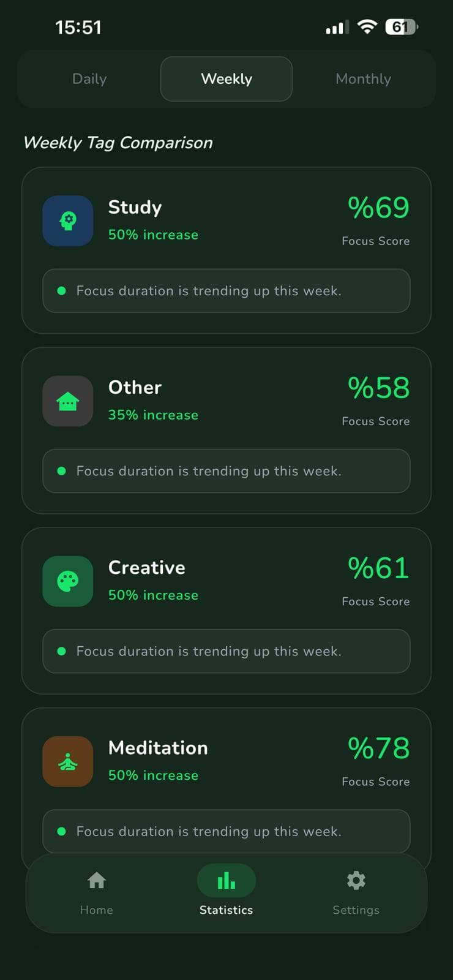Open the Settings gear icon
This screenshot has height=980, width=453.
(356, 881)
